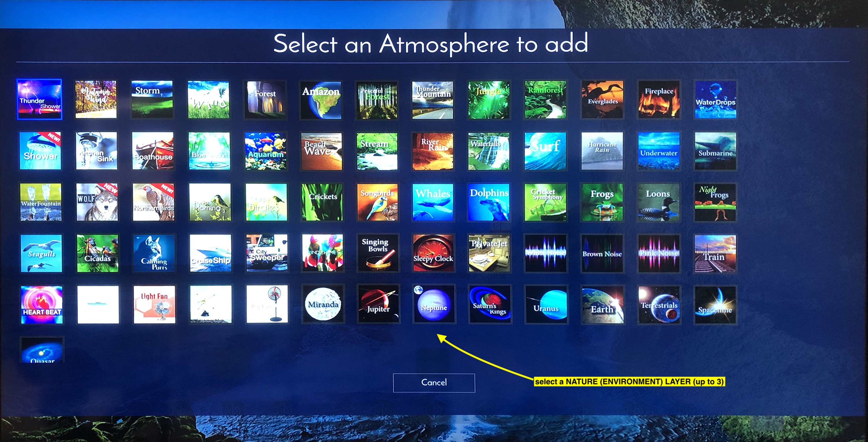The width and height of the screenshot is (868, 442).
Task: Click the Cancel button
Action: [x=434, y=382]
